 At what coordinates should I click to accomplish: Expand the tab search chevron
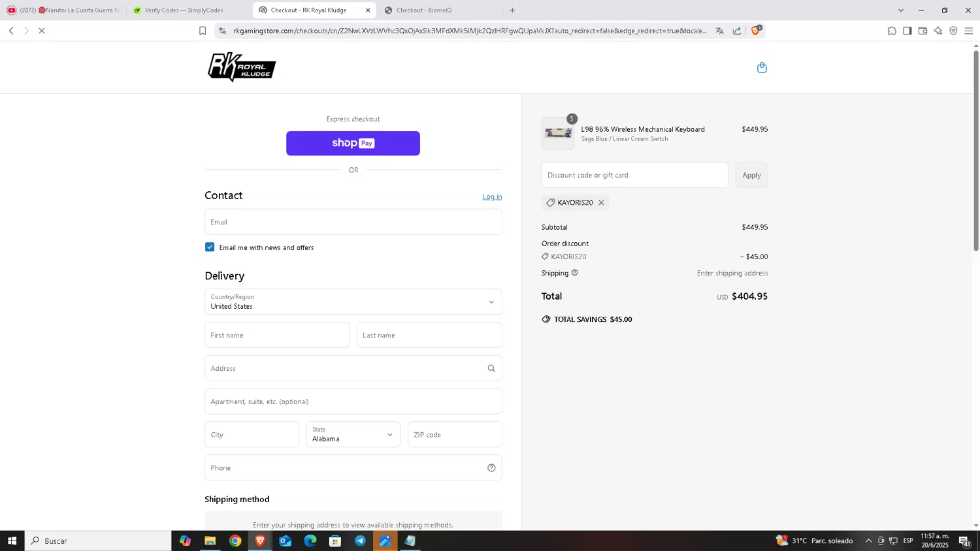pyautogui.click(x=901, y=10)
